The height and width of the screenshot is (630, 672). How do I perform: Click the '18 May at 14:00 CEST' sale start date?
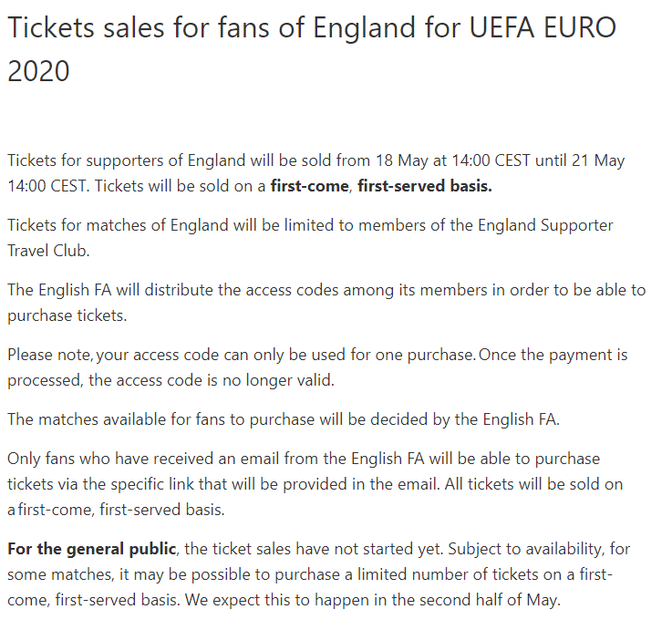point(453,160)
